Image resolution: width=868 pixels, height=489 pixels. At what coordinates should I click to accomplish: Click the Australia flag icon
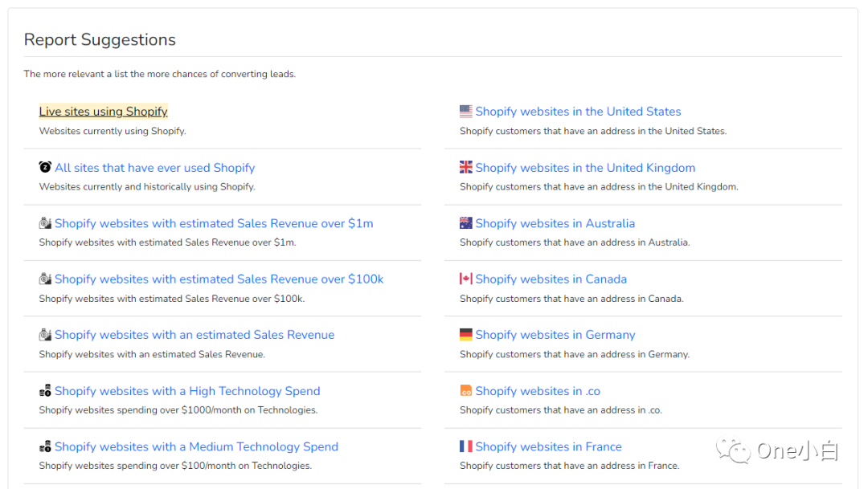tap(466, 223)
